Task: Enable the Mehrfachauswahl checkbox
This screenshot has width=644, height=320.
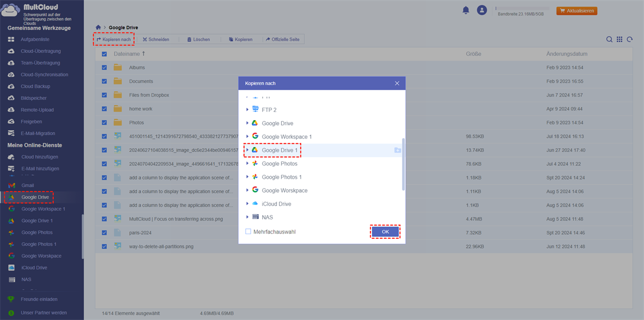Action: tap(248, 231)
